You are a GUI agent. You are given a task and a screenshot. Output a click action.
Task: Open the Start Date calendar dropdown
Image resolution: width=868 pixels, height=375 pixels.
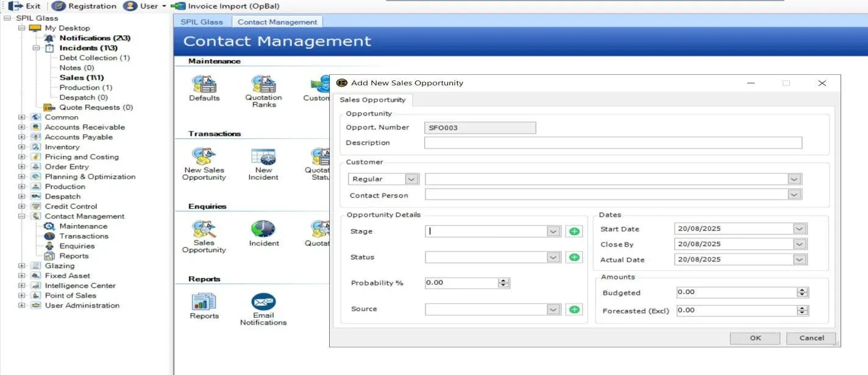pos(800,229)
